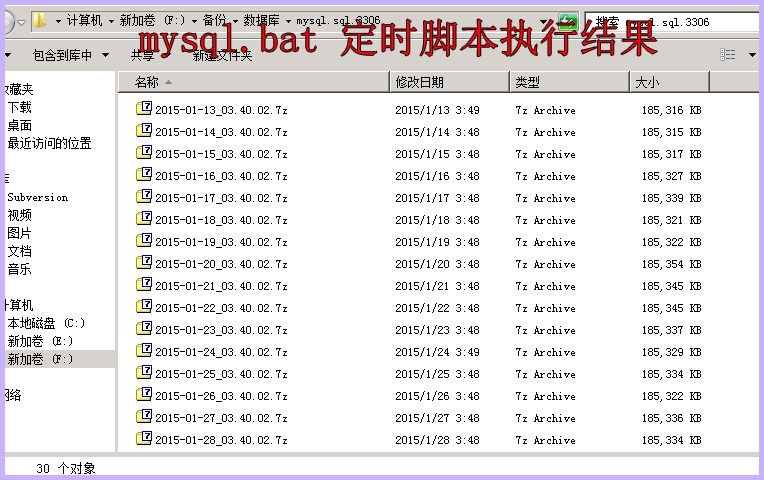Sort by the 名称 column header
The image size is (764, 480).
(x=254, y=82)
